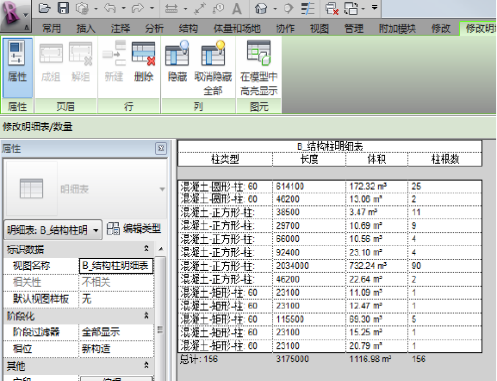
Task: Click Close Hidden Windows icon
Action: [x=332, y=8]
